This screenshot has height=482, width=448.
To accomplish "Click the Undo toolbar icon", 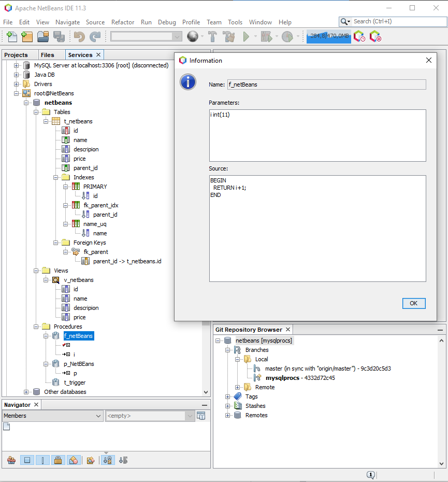I will coord(79,37).
